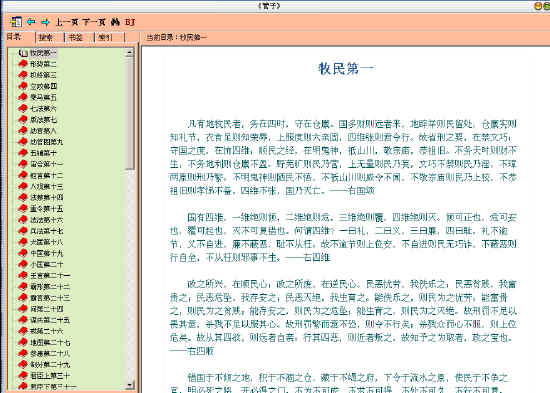Viewport: 550px width, 393px height.
Task: Click the red book icon of 兵法第十七
Action: [x=23, y=231]
